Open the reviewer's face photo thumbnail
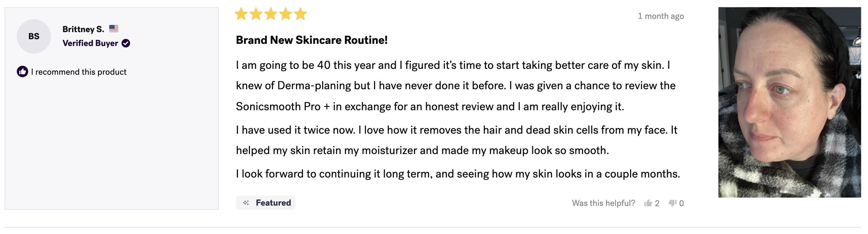868x234 pixels. tap(789, 102)
